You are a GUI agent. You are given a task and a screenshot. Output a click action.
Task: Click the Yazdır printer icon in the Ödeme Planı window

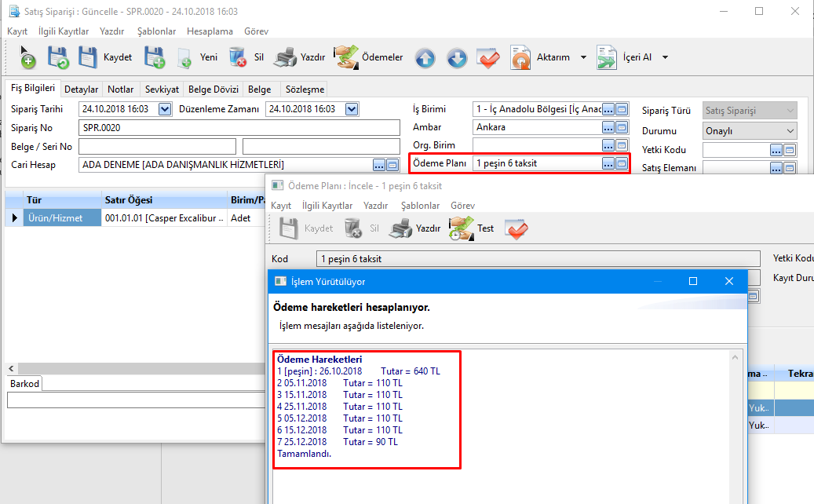point(401,228)
